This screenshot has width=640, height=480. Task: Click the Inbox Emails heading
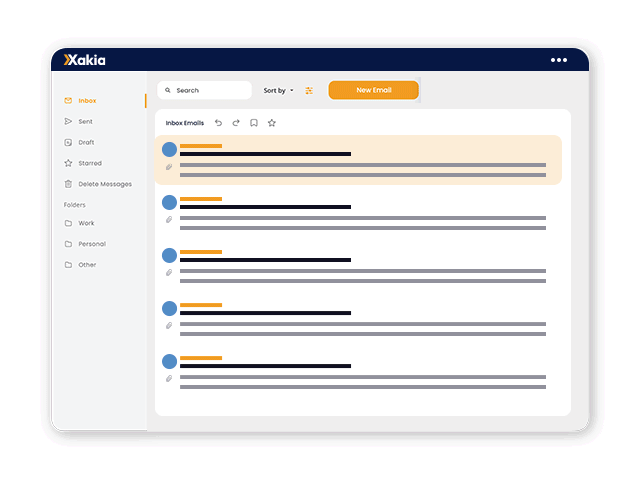(x=184, y=123)
